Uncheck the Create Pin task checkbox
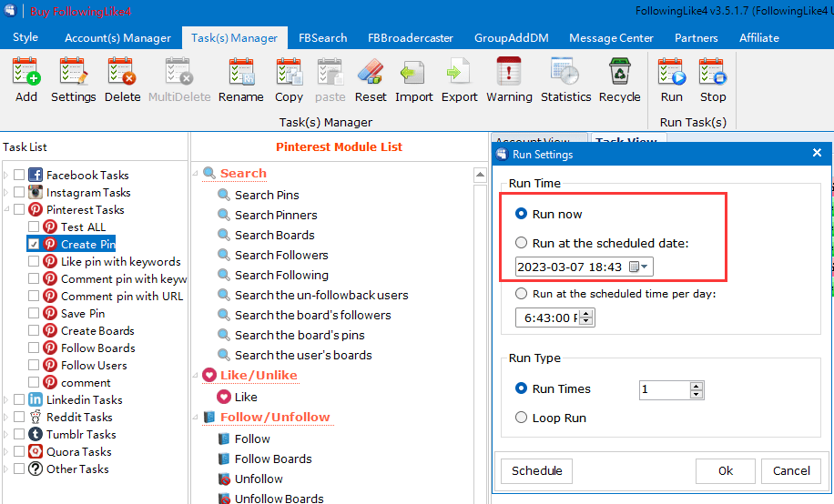 tap(34, 244)
